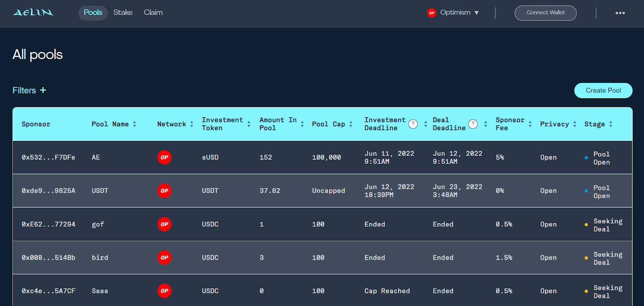This screenshot has height=306, width=644.
Task: Switch to the Stake tab
Action: click(123, 12)
